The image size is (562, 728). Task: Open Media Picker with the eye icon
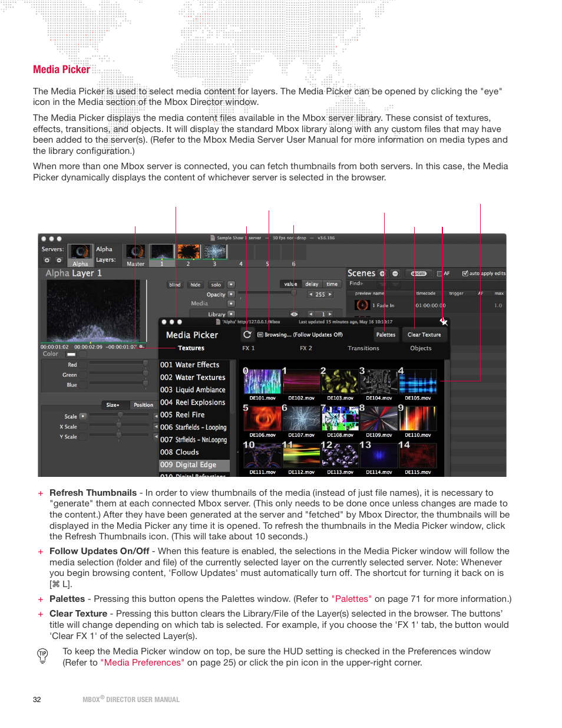pos(294,314)
